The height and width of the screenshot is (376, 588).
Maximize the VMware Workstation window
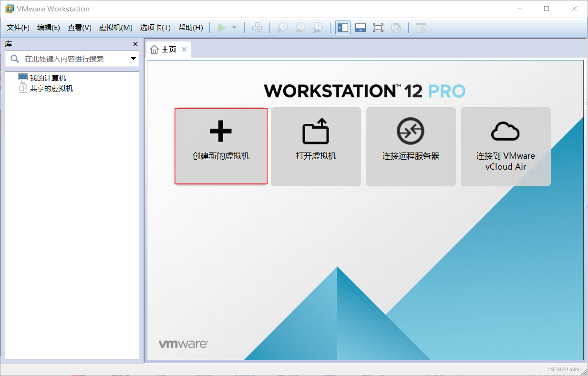(x=547, y=9)
